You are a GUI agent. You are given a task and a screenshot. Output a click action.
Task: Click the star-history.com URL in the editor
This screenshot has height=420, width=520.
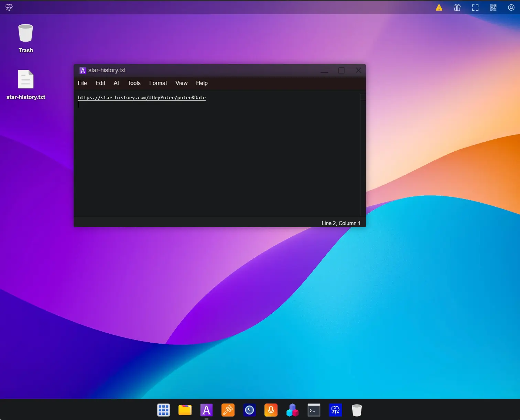point(142,97)
